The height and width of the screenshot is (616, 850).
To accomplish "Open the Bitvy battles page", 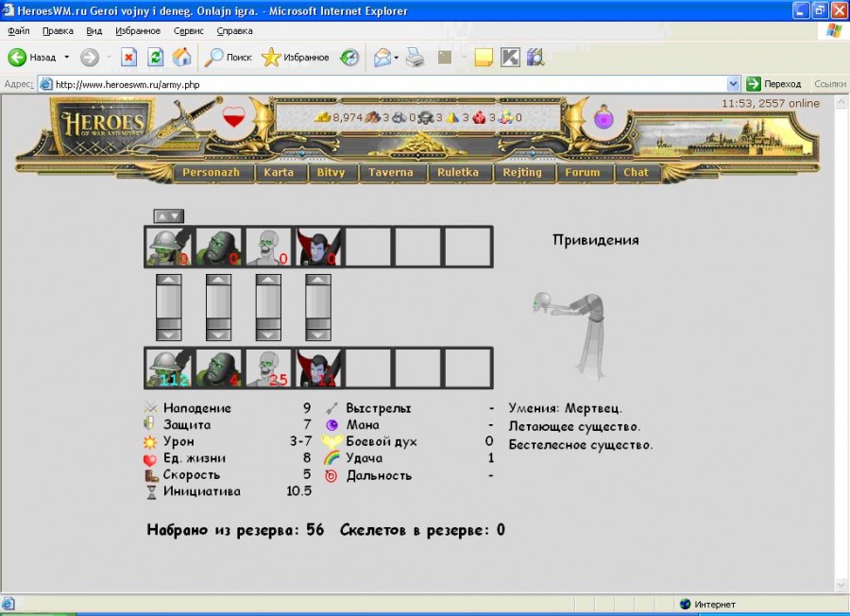I will [x=331, y=173].
